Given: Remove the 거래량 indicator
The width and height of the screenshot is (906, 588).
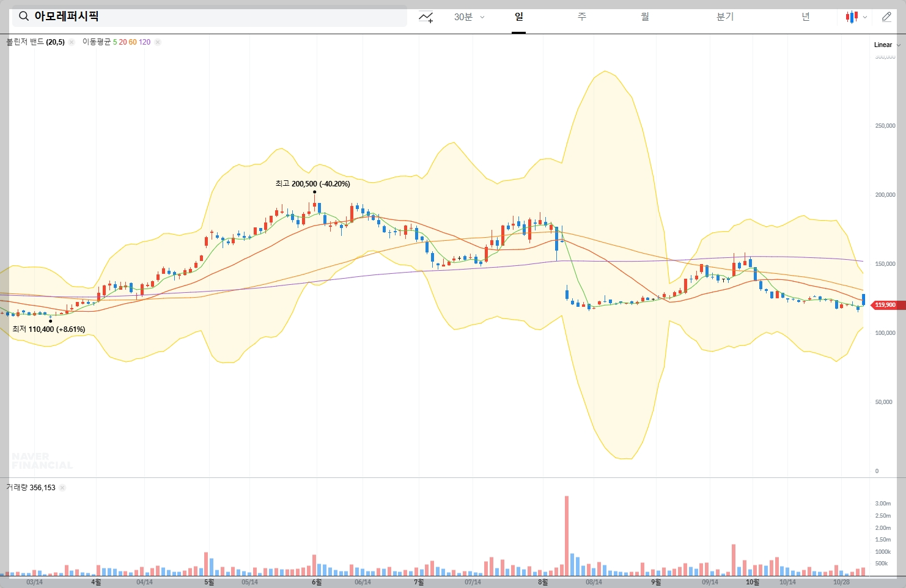Looking at the screenshot, I should (62, 488).
